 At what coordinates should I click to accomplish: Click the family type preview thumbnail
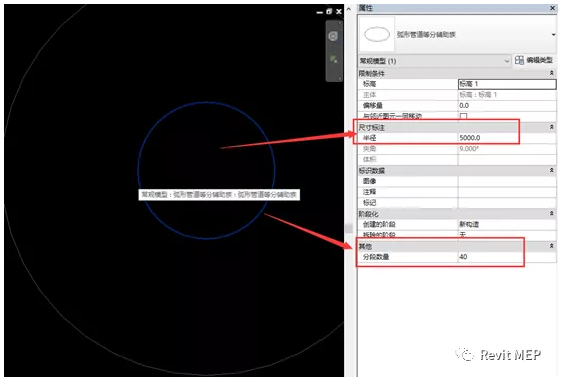point(377,34)
